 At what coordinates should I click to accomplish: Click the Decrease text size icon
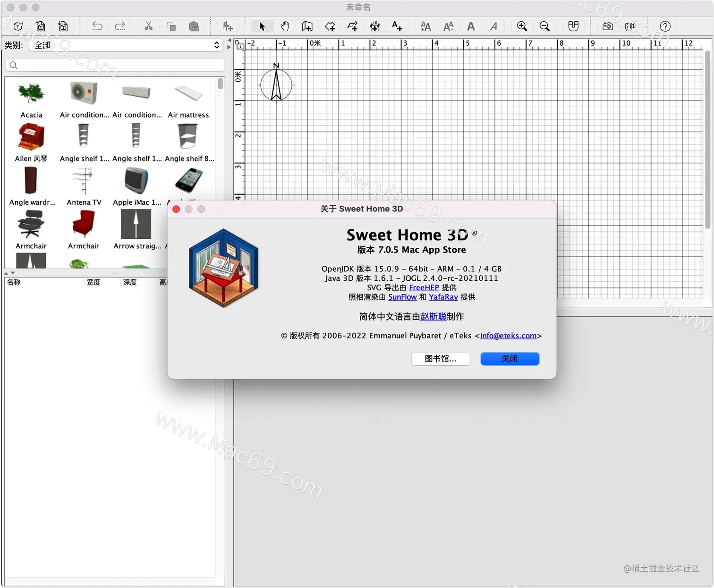point(448,26)
